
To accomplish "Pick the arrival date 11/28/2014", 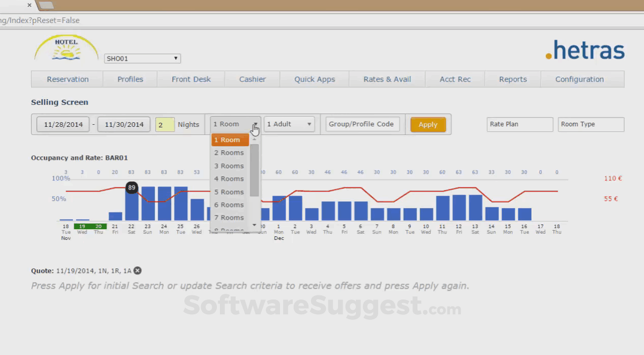I will click(63, 124).
